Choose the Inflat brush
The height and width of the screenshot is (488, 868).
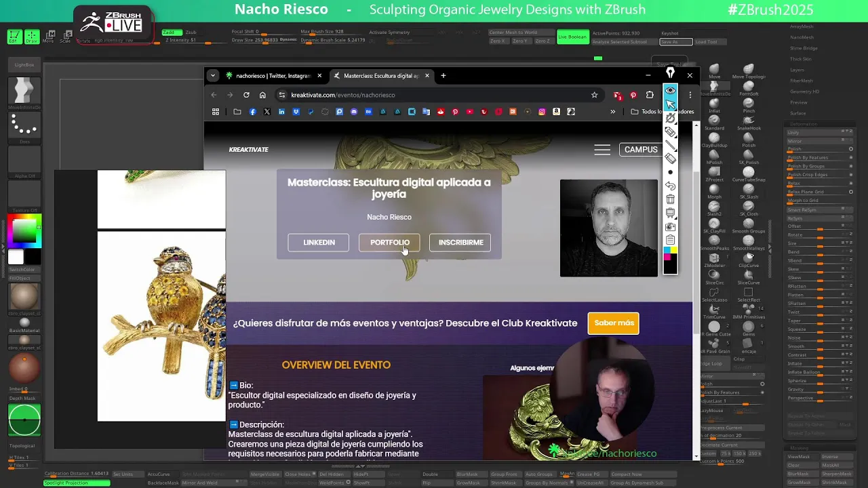714,105
